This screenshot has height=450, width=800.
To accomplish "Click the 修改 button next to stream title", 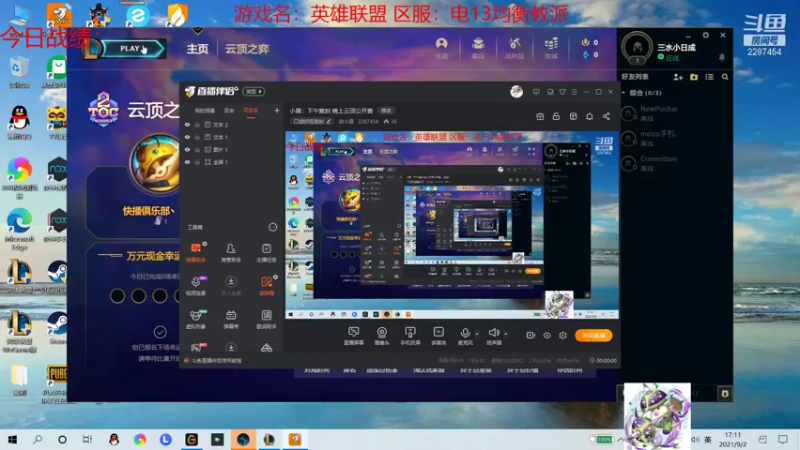I will click(x=386, y=111).
